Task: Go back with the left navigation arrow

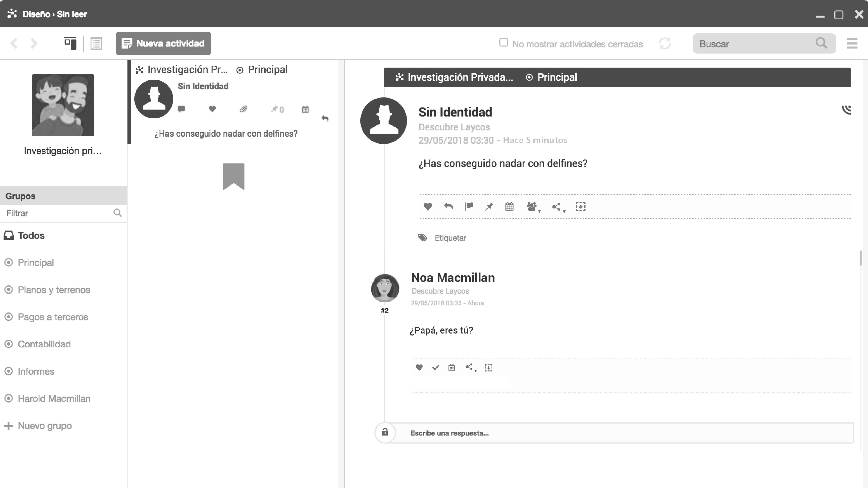Action: [14, 43]
